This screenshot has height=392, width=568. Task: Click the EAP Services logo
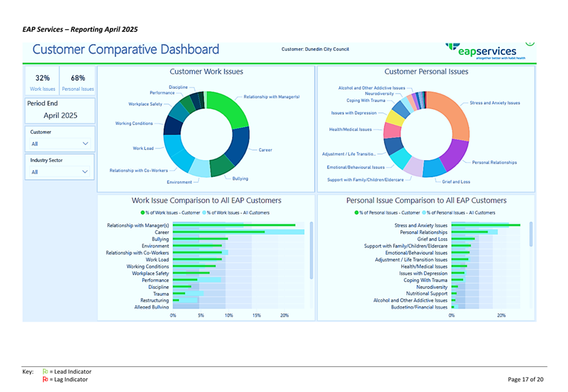click(x=485, y=52)
